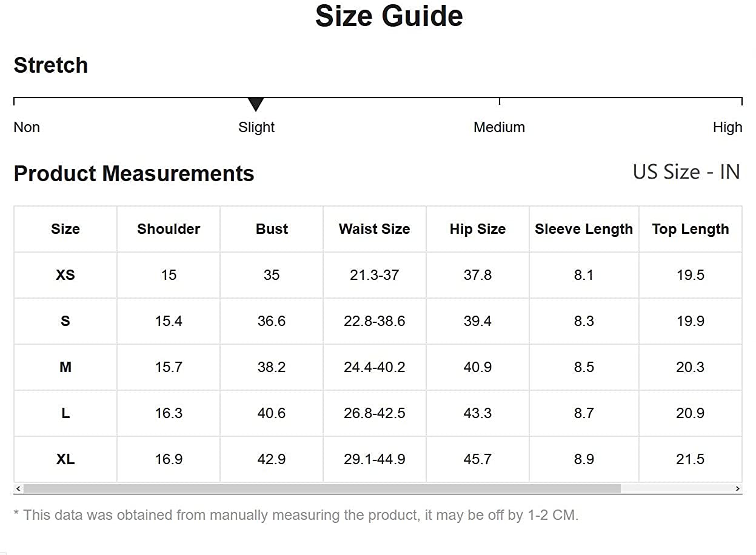The image size is (756, 555).
Task: Click the right scroll arrow below the table
Action: click(x=738, y=488)
